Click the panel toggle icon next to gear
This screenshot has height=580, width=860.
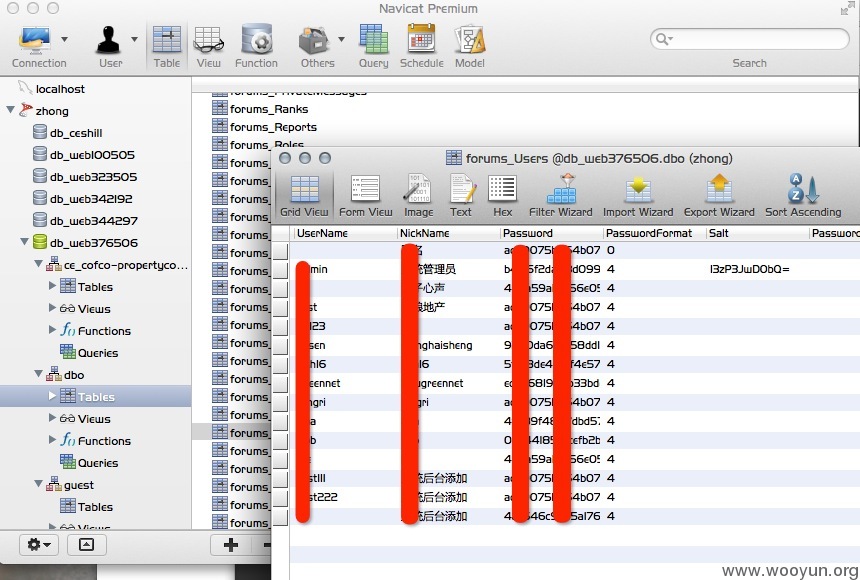[86, 544]
